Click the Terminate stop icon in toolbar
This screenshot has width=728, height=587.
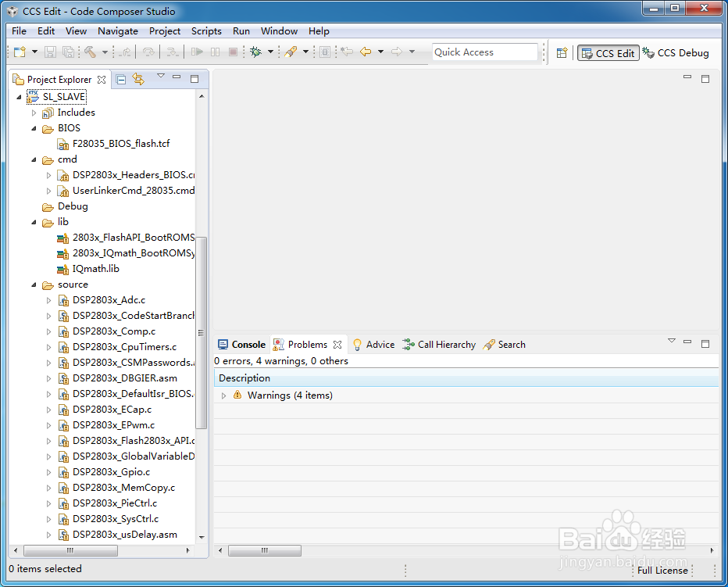pos(233,52)
